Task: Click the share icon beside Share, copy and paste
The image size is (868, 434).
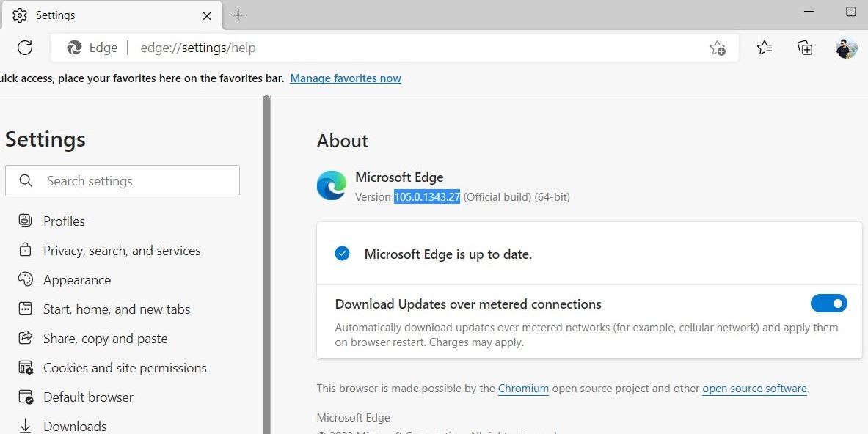Action: (26, 338)
